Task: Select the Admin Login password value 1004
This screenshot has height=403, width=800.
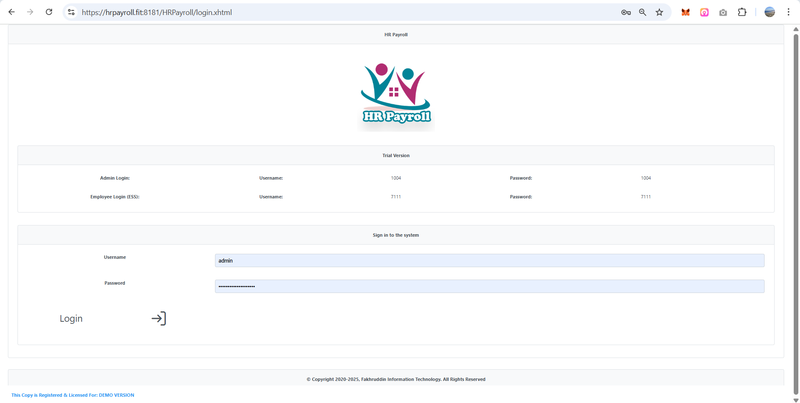Action: coord(646,178)
